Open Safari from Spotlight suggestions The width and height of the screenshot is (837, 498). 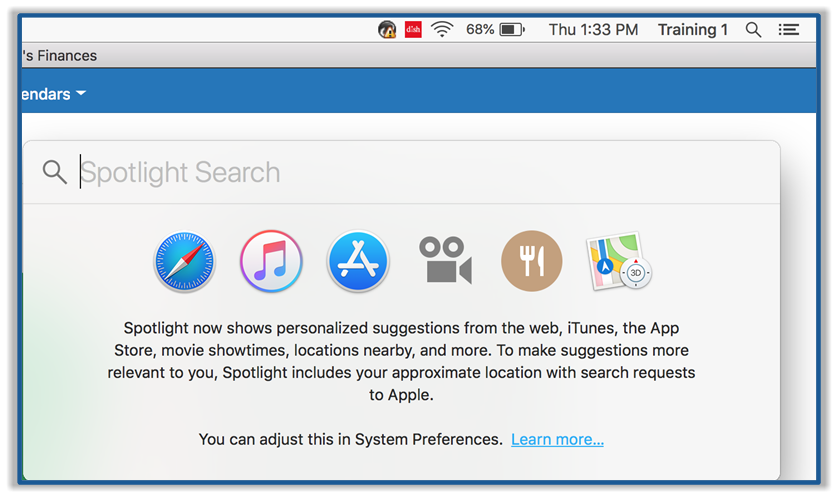coord(185,261)
